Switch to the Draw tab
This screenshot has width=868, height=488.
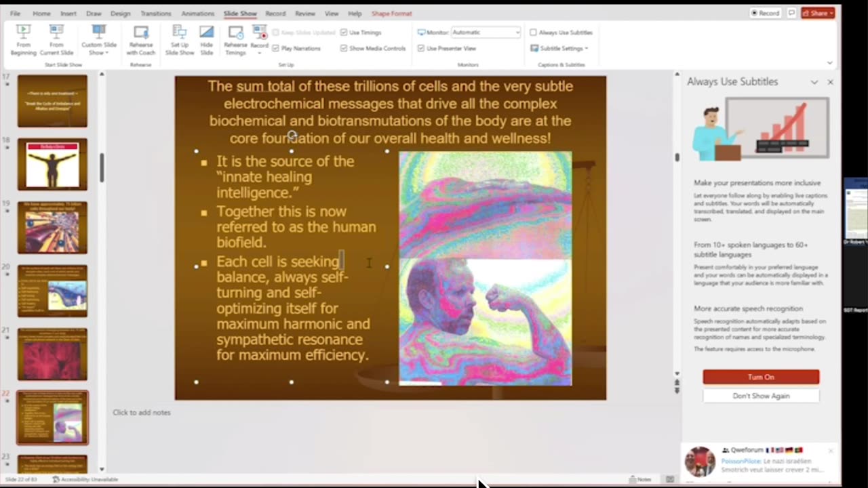click(x=94, y=14)
